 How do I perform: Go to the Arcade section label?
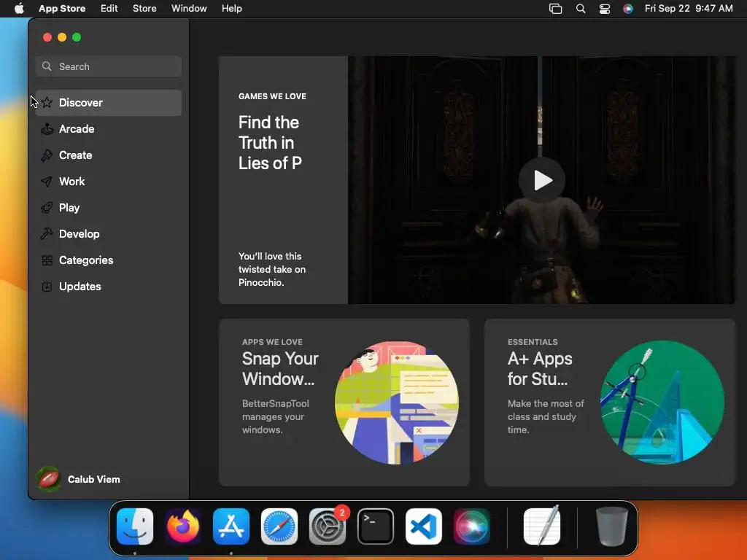click(x=77, y=128)
